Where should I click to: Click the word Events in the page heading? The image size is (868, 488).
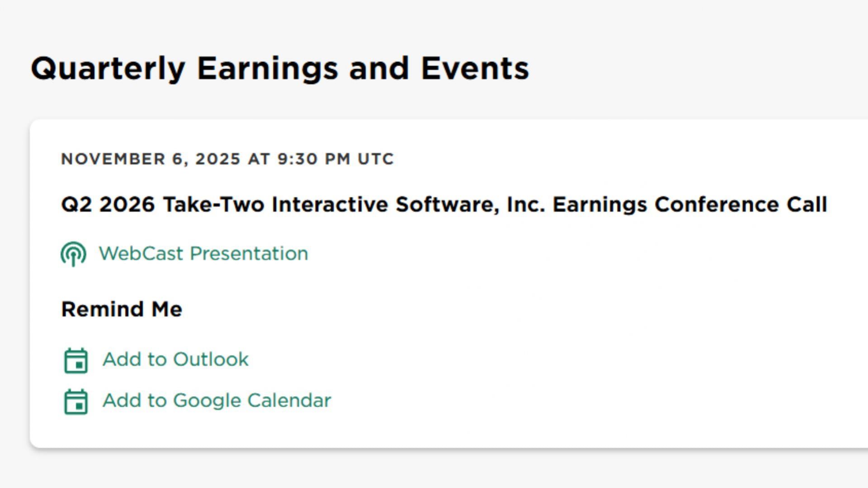475,69
